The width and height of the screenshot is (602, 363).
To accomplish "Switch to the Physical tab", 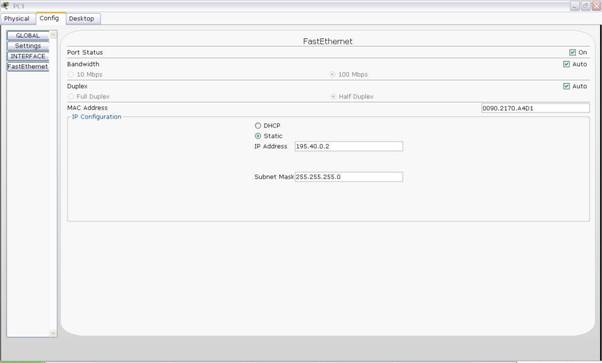I will 17,18.
